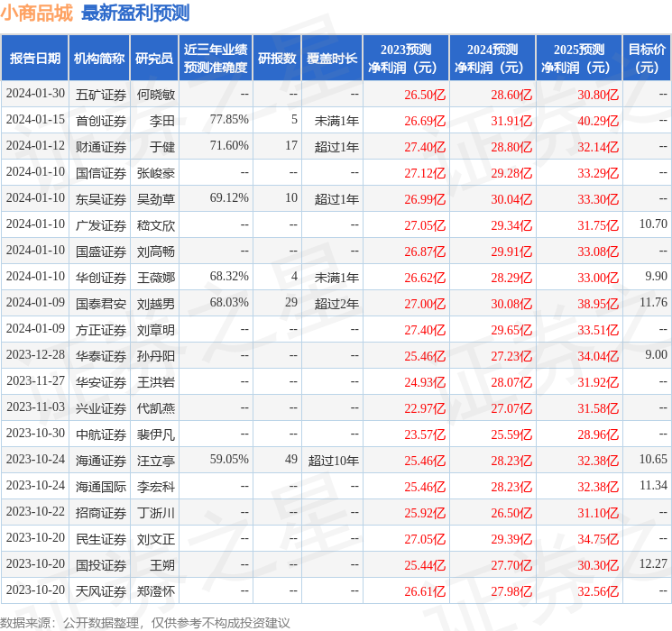The height and width of the screenshot is (631, 672).
Task: Click analyst name 刘高畅
Action: [x=155, y=251]
